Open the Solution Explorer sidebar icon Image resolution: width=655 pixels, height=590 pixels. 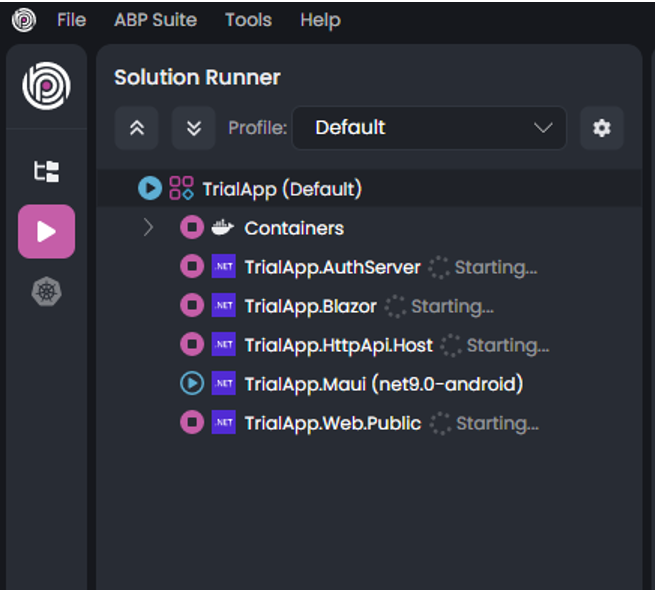point(46,171)
